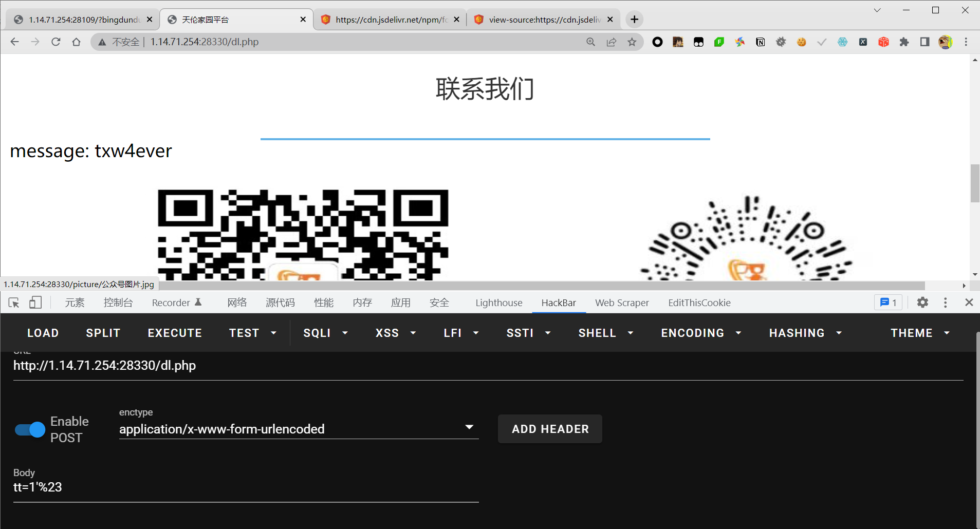
Task: Click the red dice extension icon
Action: (884, 42)
